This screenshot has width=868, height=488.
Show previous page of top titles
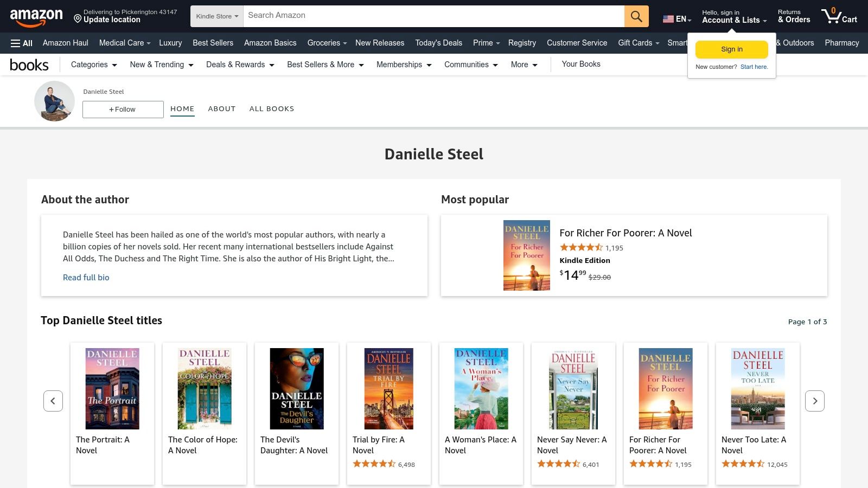53,401
